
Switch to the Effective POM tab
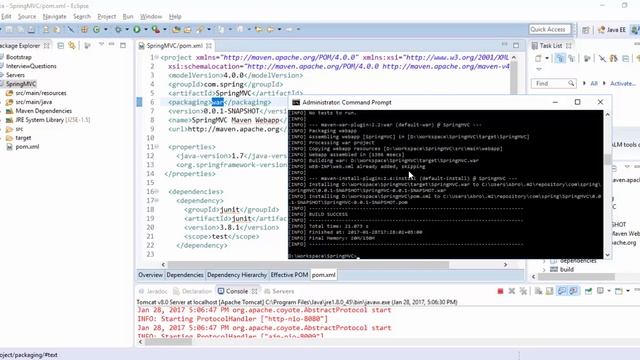click(289, 275)
